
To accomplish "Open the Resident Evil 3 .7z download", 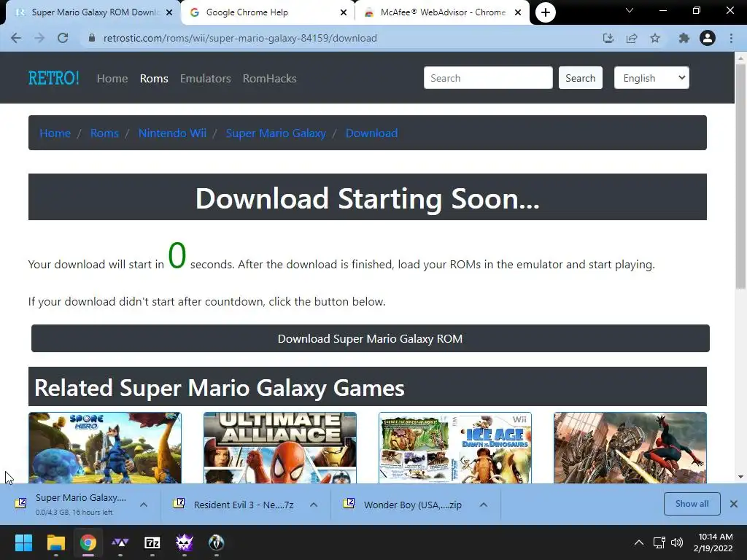I will (236, 505).
